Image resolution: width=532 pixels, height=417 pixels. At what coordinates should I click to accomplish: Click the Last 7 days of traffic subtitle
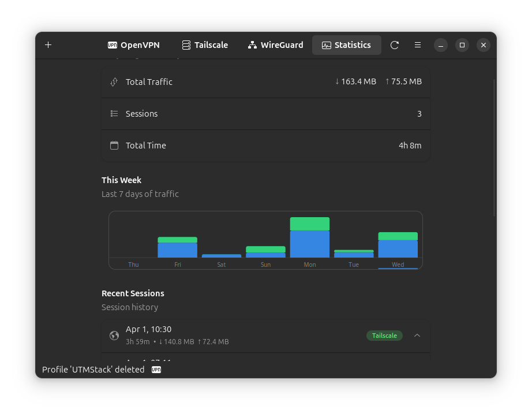[140, 194]
